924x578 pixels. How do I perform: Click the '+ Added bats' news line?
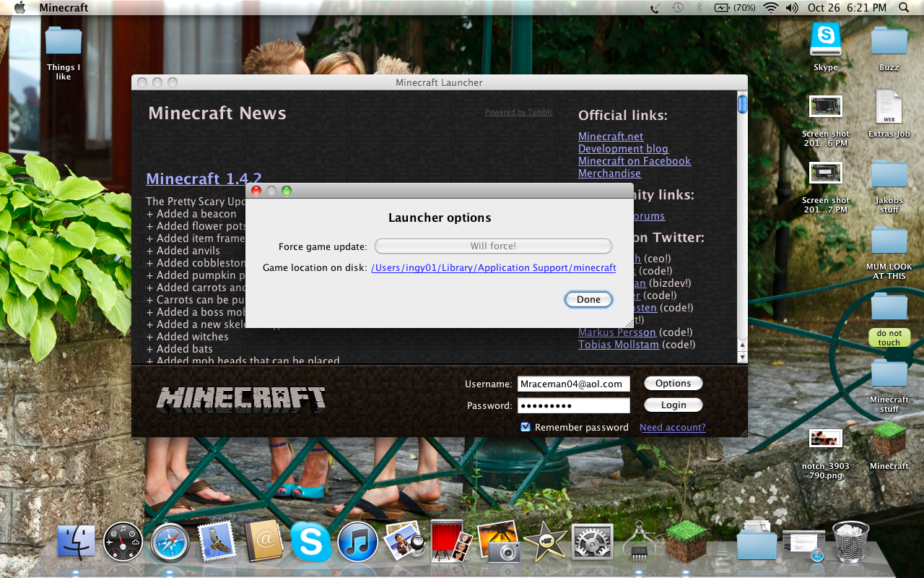tap(179, 349)
